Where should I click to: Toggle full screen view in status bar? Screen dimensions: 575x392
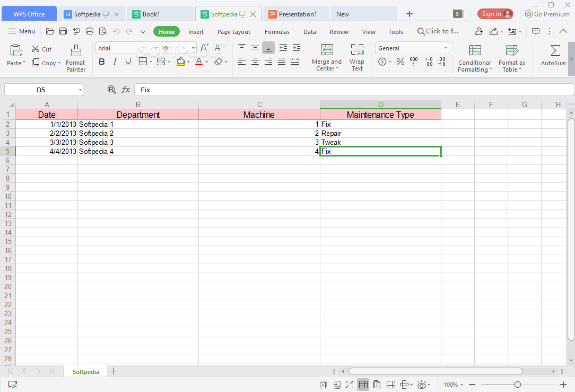tap(350, 385)
